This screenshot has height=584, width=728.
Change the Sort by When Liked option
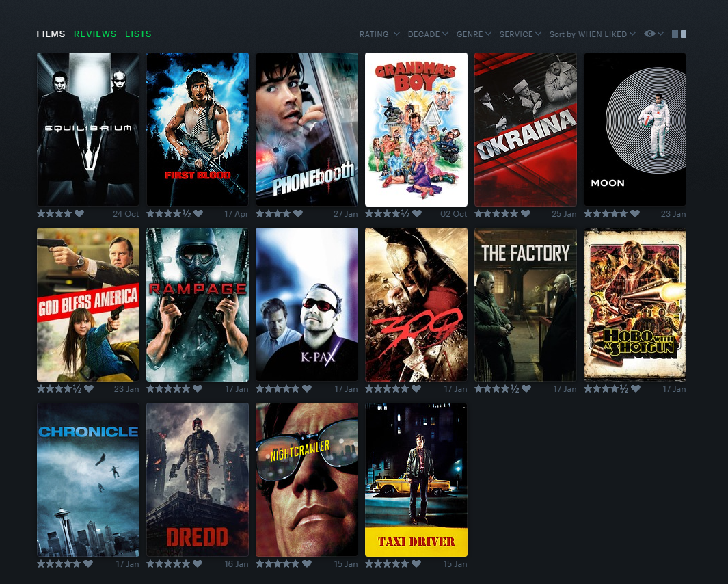pyautogui.click(x=592, y=34)
